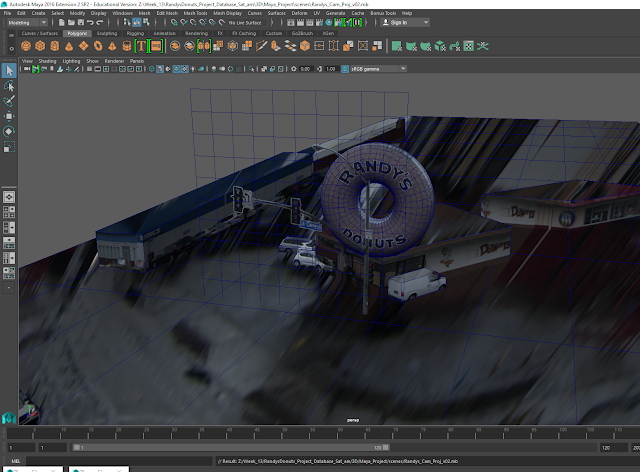The width and height of the screenshot is (640, 472).
Task: Create a new scene with the page icon
Action: click(x=62, y=22)
